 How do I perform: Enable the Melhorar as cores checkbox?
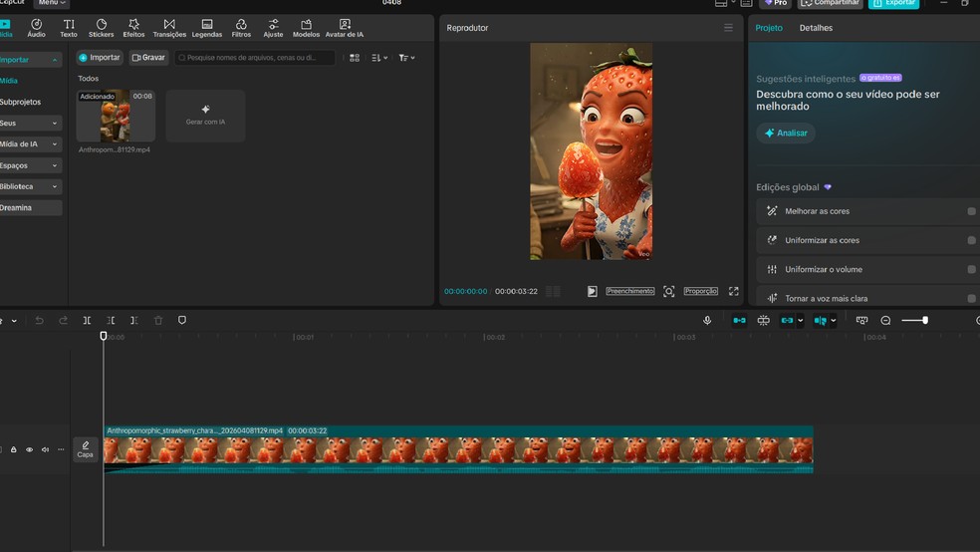[x=971, y=211]
